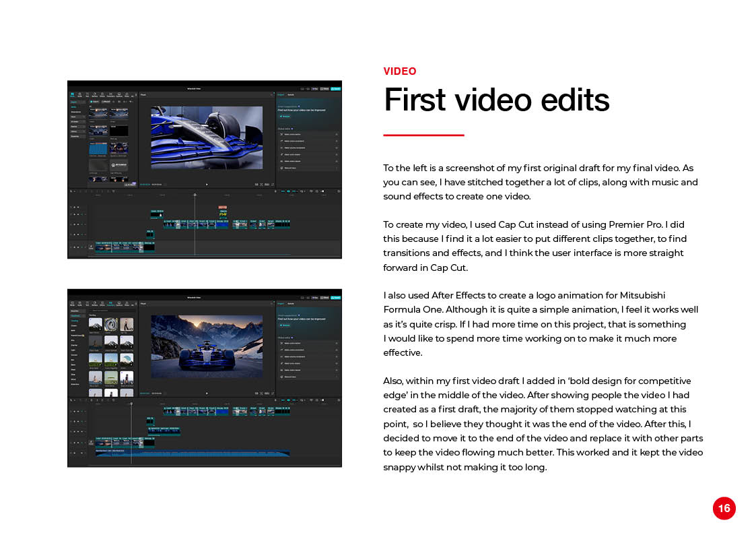Select the Split tool in bottom timeline toolbar
Screen dimensions: 756x535
click(92, 400)
